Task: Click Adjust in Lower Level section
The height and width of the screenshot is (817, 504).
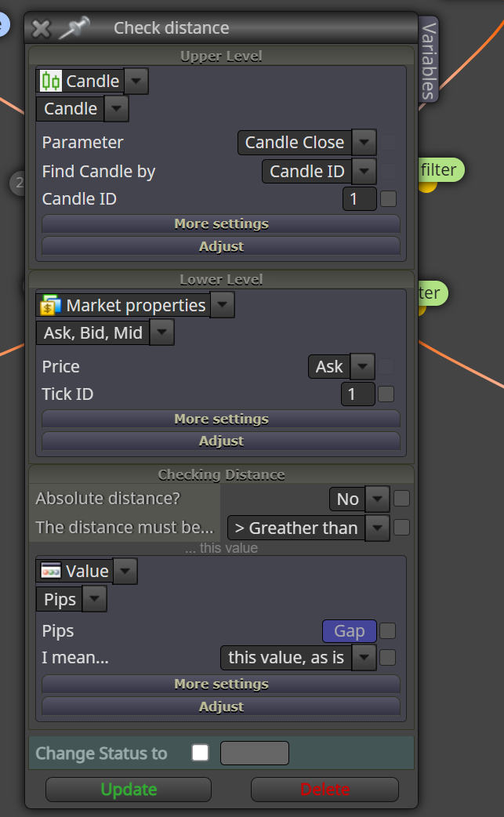Action: 221,441
